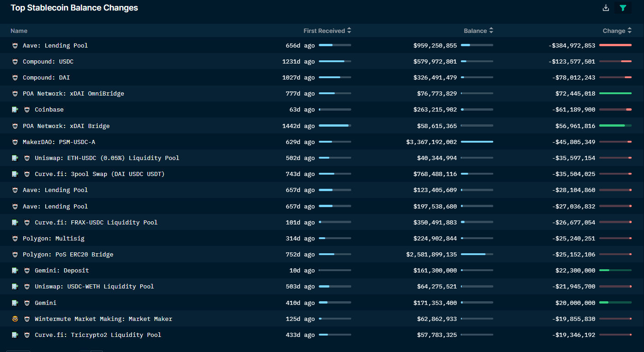The image size is (644, 352).
Task: Click the change value -$78,012,243
Action: [573, 78]
